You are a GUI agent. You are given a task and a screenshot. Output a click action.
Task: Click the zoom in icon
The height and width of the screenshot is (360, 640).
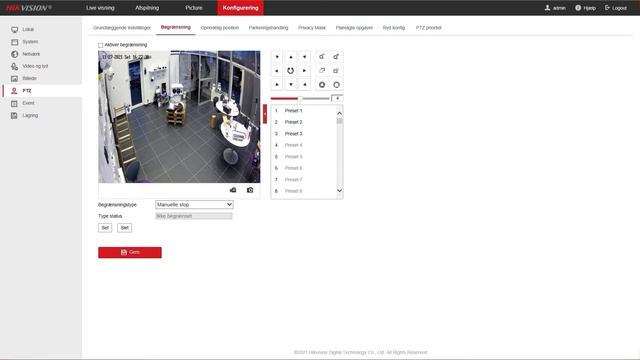tap(336, 57)
